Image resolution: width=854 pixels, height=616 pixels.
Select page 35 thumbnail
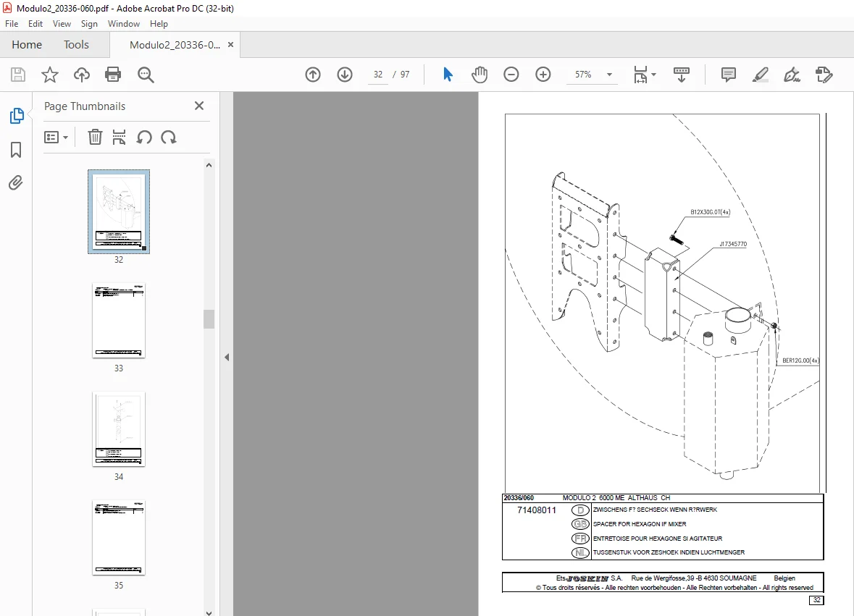[x=119, y=538]
